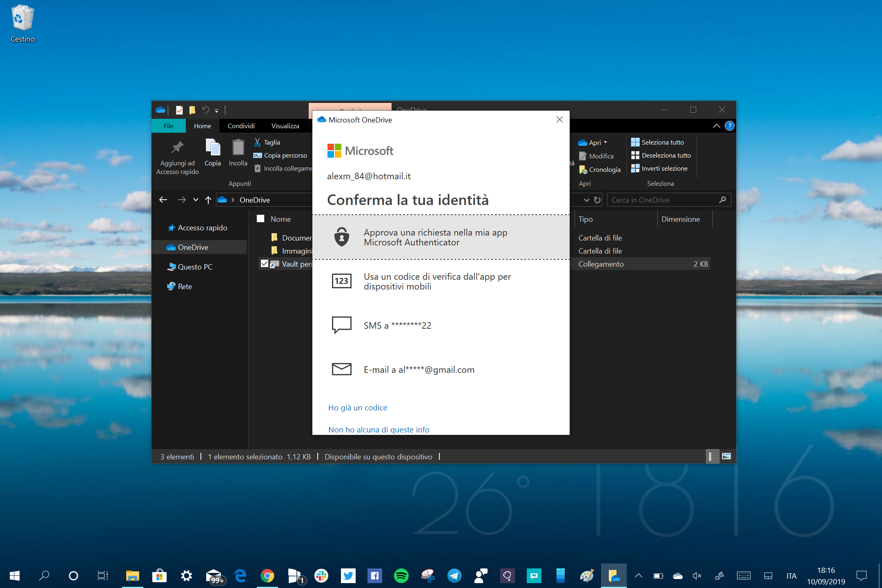Open Spotify from the taskbar
Viewport: 882px width, 588px height.
(x=401, y=576)
